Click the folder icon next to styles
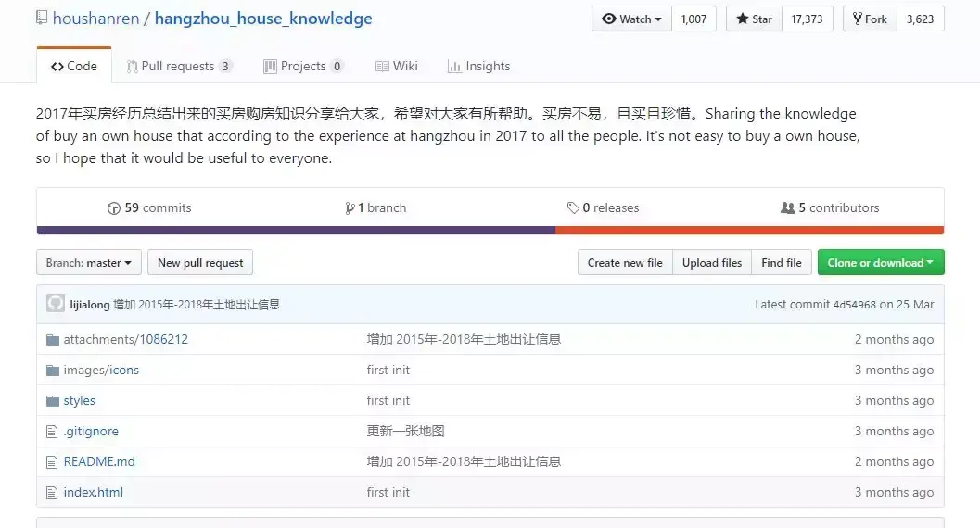This screenshot has width=980, height=528. click(x=53, y=400)
